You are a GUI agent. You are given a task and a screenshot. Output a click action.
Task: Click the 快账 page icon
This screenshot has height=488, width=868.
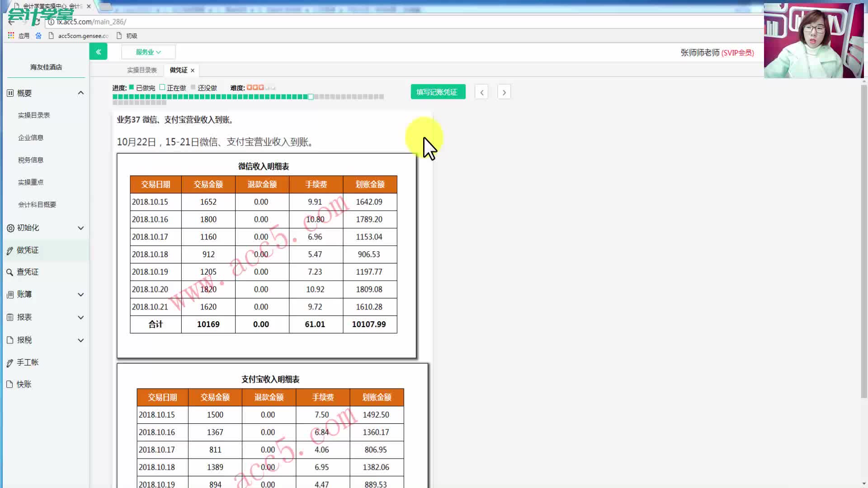click(x=10, y=385)
